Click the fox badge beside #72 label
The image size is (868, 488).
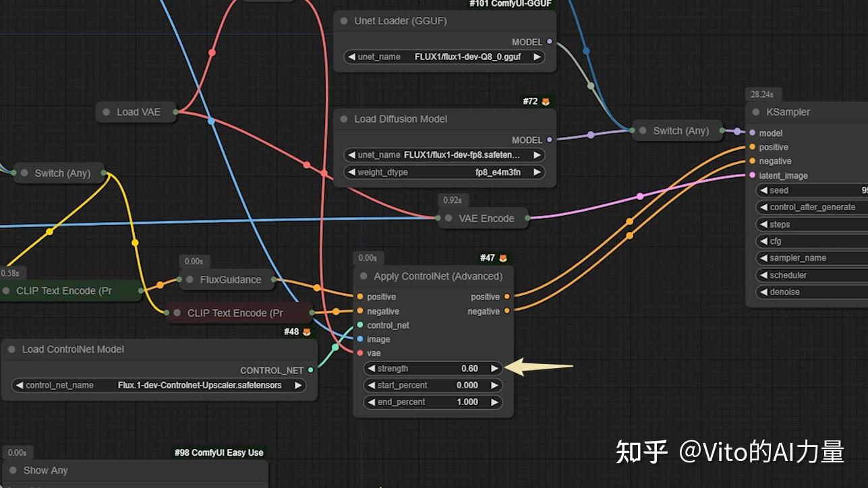click(547, 101)
